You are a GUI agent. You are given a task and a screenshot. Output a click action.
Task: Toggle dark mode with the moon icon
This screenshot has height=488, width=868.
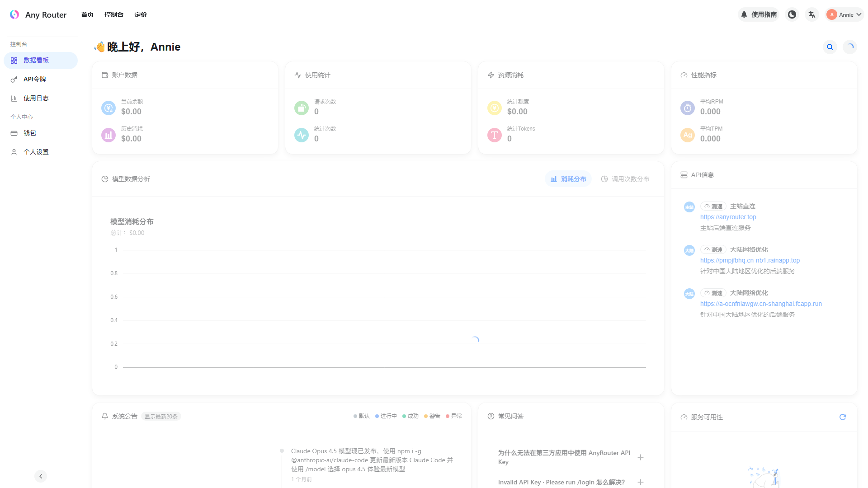792,14
